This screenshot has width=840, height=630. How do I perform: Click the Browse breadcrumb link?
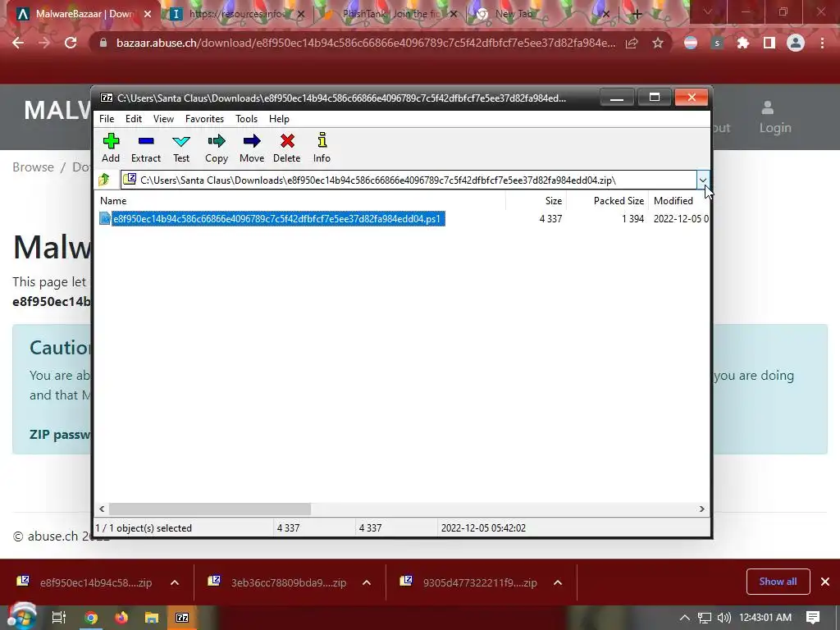point(33,167)
